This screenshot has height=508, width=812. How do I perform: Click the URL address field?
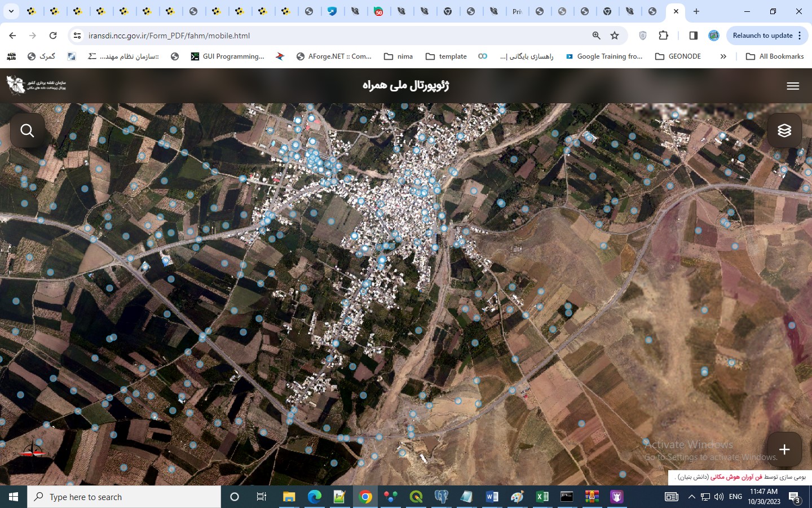click(333, 36)
